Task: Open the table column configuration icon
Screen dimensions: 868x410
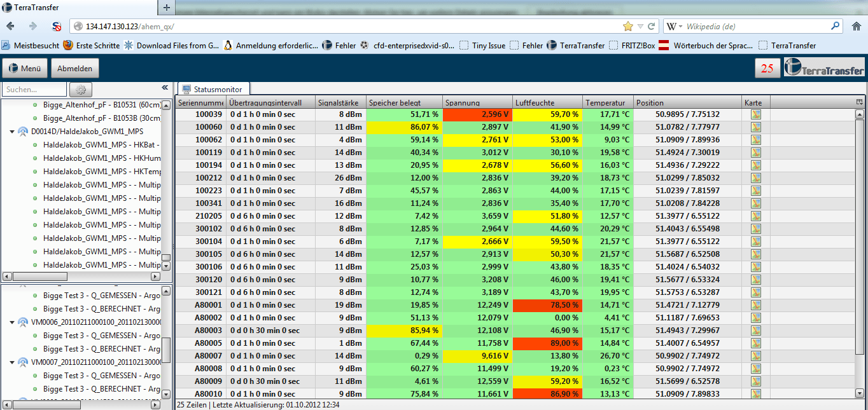Action: [x=859, y=102]
